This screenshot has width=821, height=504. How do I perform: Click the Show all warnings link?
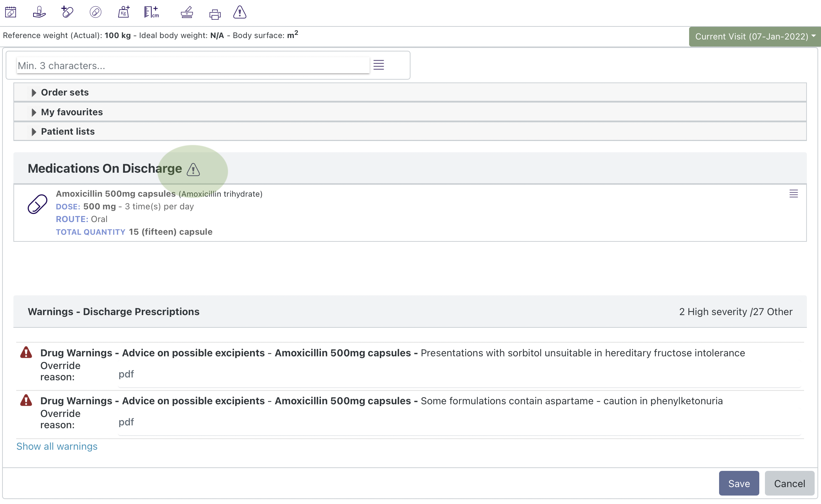pyautogui.click(x=57, y=446)
